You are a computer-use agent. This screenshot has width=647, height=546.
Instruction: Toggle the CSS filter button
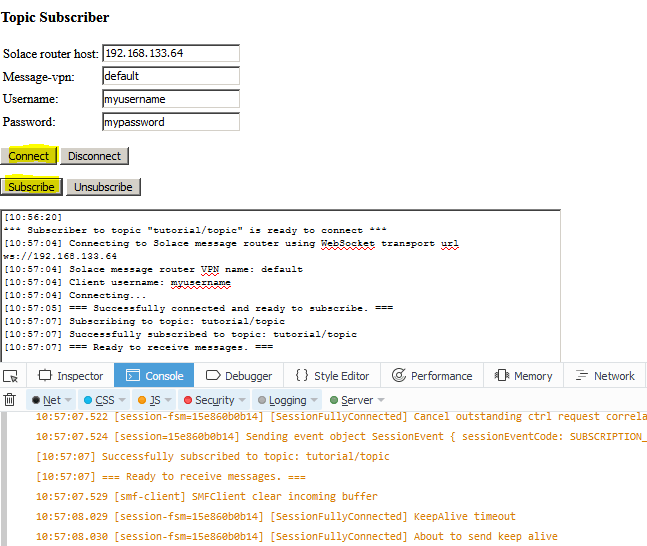99,400
